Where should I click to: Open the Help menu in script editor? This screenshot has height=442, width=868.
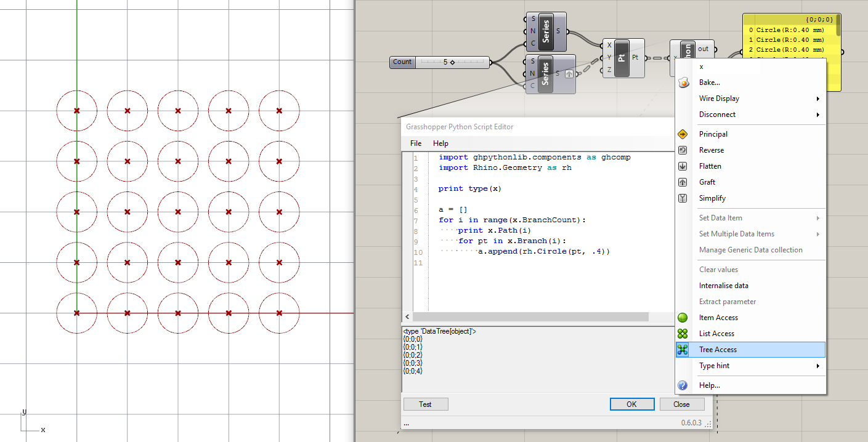[x=440, y=143]
